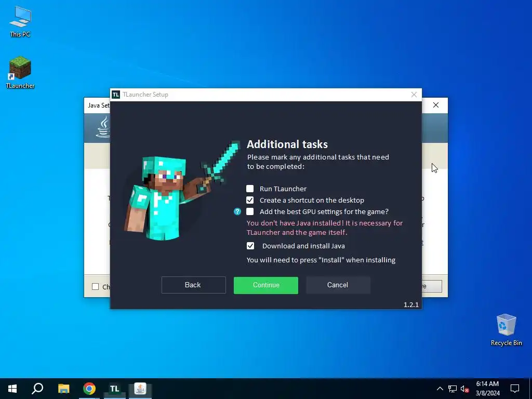
Task: Click the Additional tasks heading
Action: click(287, 144)
